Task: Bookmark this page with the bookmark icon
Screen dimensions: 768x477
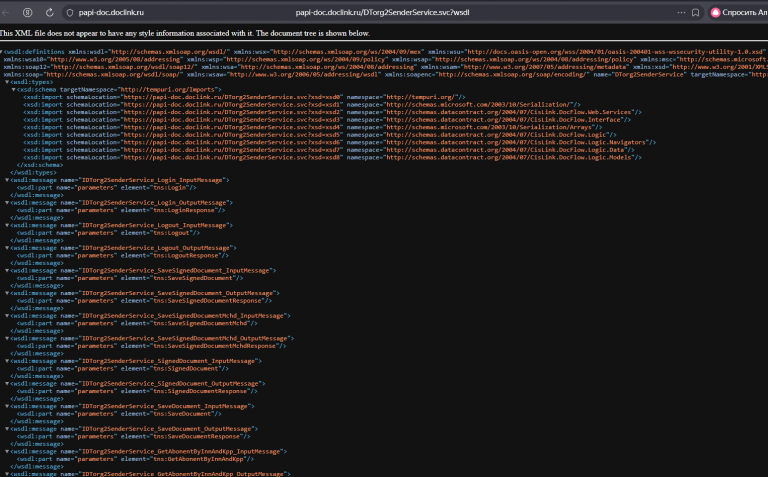Action: point(696,13)
